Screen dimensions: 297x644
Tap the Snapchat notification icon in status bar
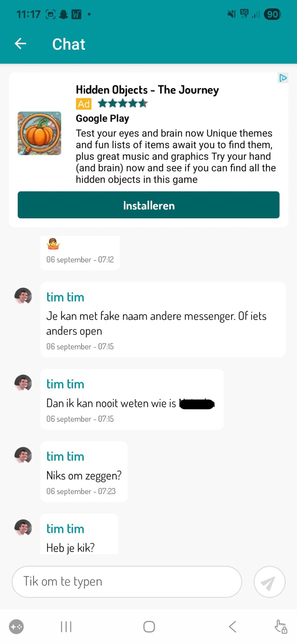click(x=63, y=14)
